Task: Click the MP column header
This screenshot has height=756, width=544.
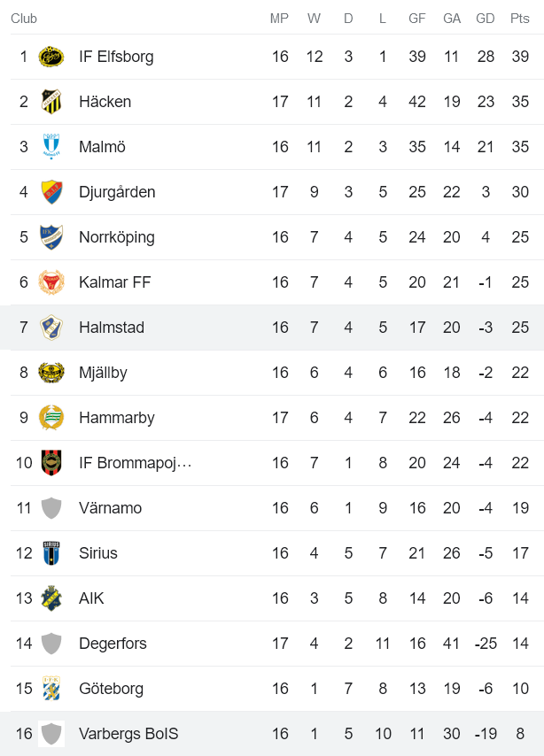Action: (279, 18)
